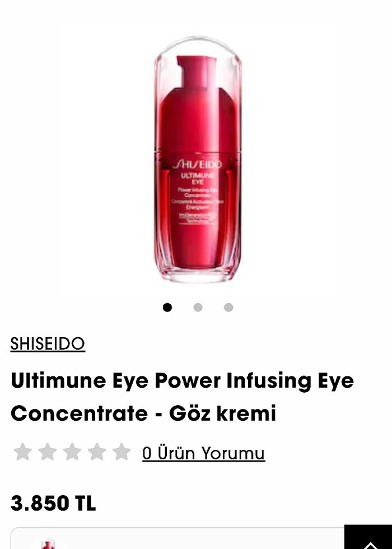Expand the product variant card at bottom
The image size is (392, 549).
[x=178, y=538]
